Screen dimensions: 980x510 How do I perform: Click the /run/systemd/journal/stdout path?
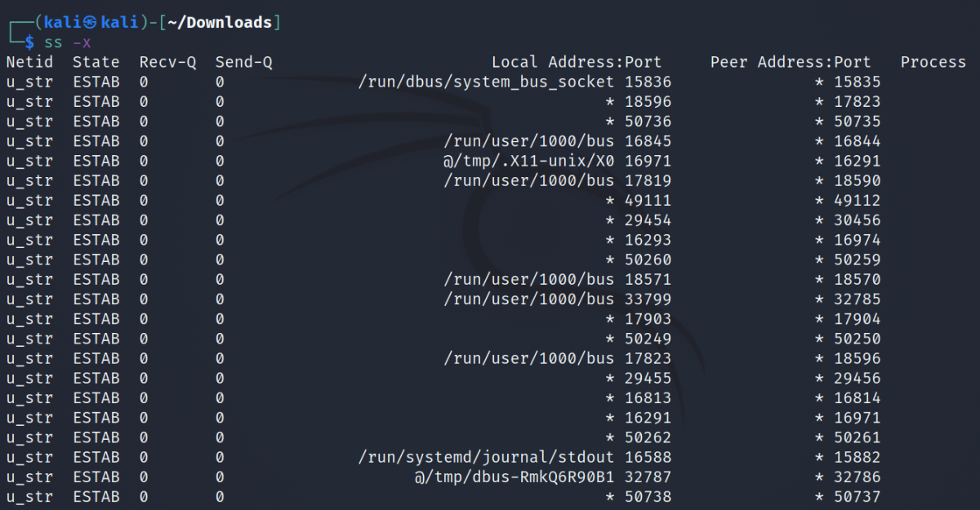487,457
